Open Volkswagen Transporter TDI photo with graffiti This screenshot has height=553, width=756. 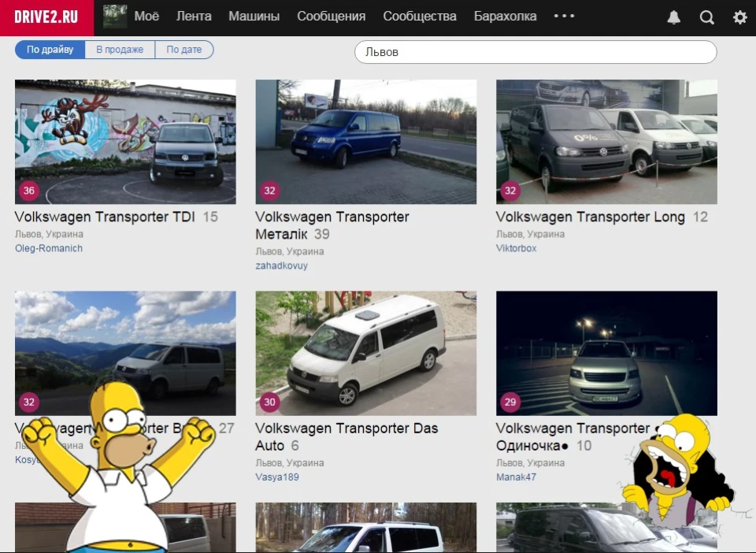125,142
